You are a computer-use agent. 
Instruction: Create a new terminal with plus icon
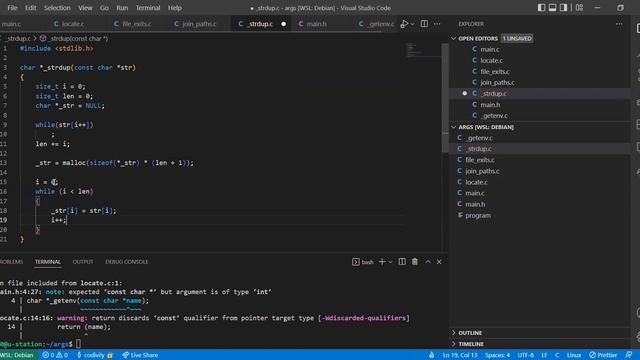[382, 262]
